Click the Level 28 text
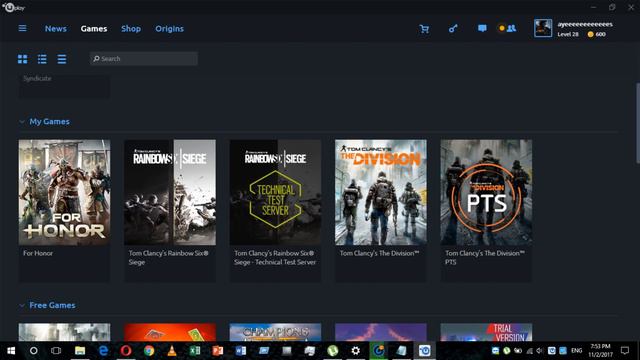640x360 pixels. click(568, 34)
